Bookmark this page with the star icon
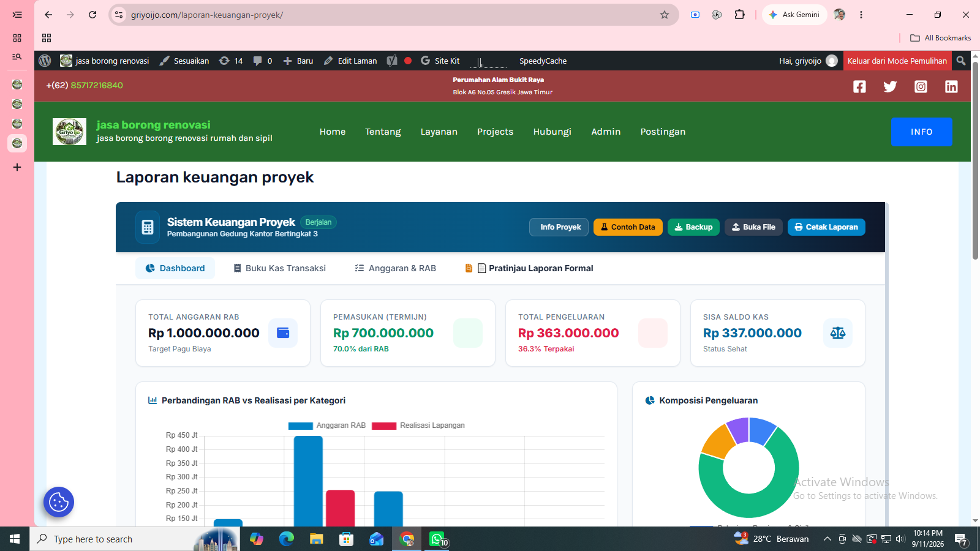Viewport: 980px width, 551px height. pyautogui.click(x=665, y=15)
